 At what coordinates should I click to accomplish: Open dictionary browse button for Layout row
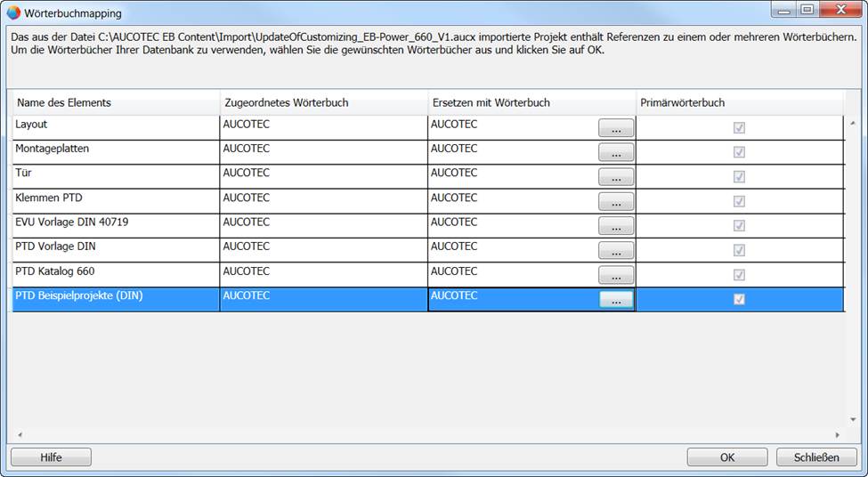(616, 128)
